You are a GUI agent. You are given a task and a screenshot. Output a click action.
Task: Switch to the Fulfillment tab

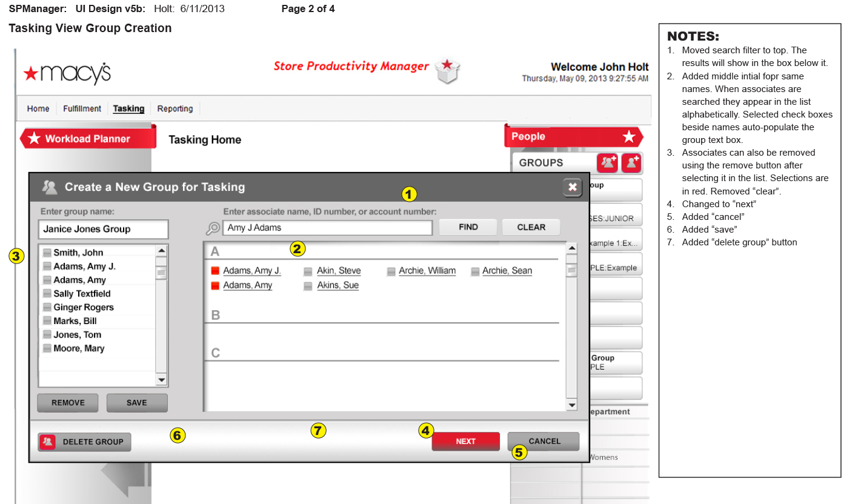82,108
